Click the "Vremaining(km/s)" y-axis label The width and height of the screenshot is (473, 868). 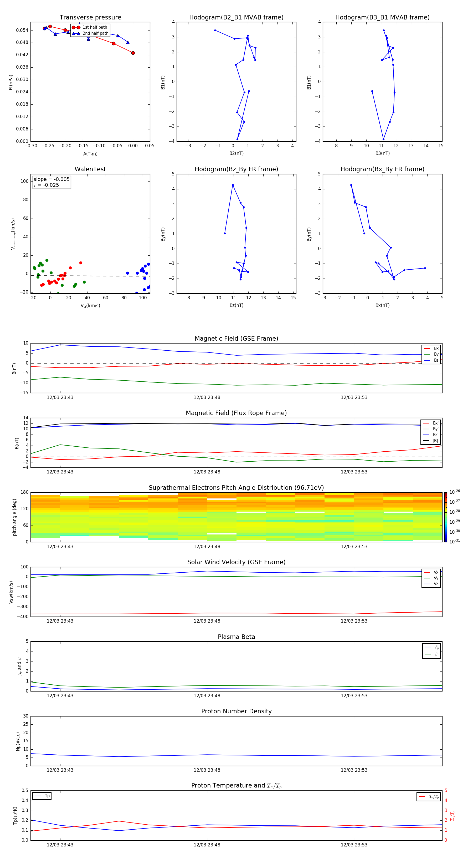[x=13, y=234]
